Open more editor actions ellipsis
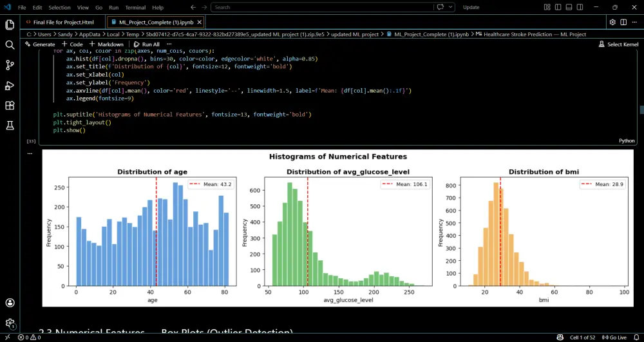Screen dimensions: 644x342 point(634,22)
